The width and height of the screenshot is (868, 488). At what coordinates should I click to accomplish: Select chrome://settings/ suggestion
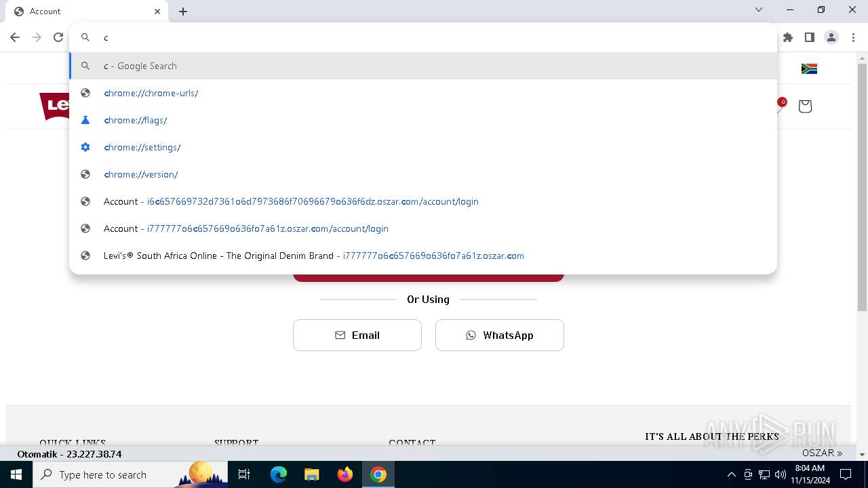point(423,147)
